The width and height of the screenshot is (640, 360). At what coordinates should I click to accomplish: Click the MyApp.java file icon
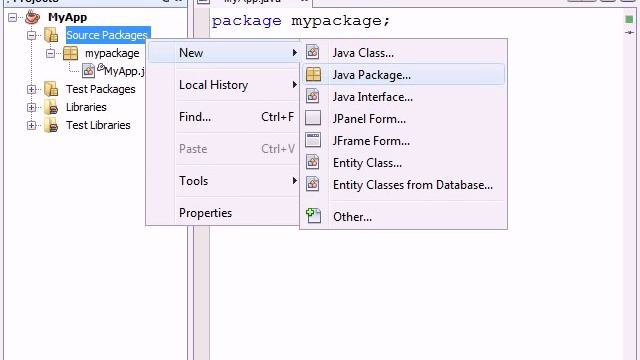click(88, 71)
